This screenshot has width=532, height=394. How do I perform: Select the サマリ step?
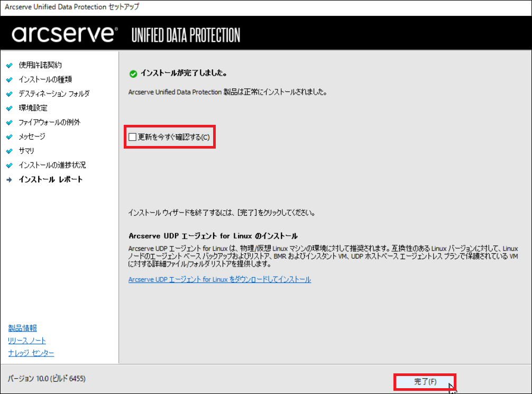point(26,151)
